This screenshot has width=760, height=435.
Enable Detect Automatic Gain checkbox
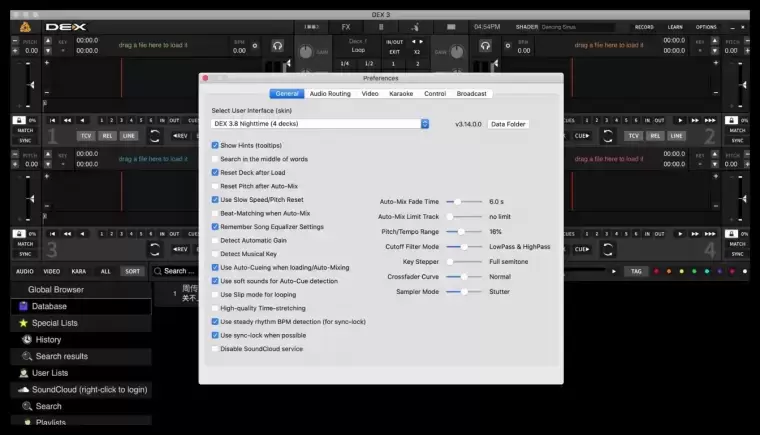coord(215,240)
